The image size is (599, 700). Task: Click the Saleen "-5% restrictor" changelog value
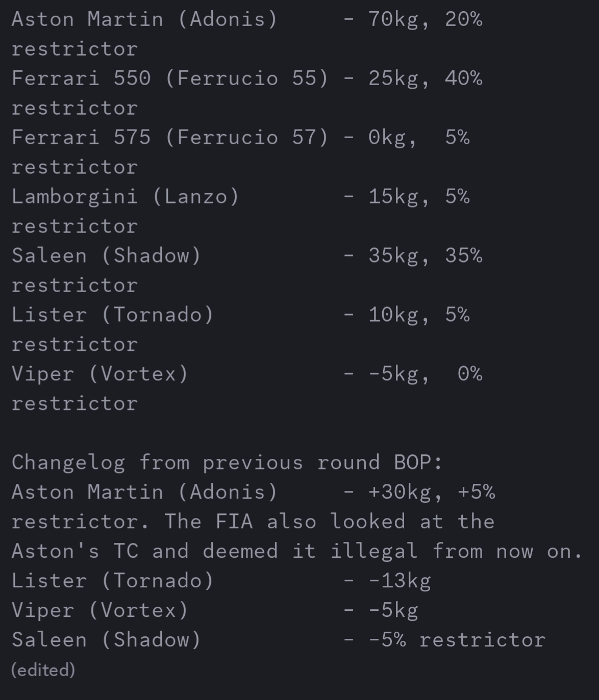coord(457,640)
